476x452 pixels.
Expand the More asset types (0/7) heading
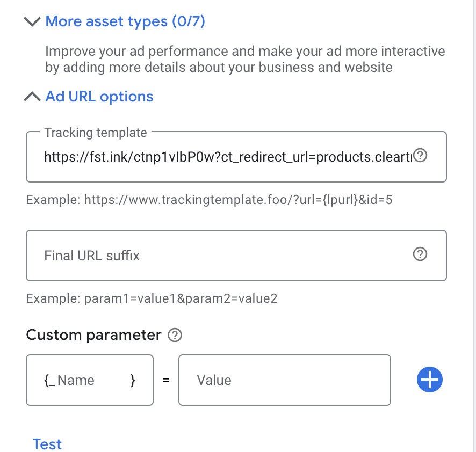pos(125,21)
